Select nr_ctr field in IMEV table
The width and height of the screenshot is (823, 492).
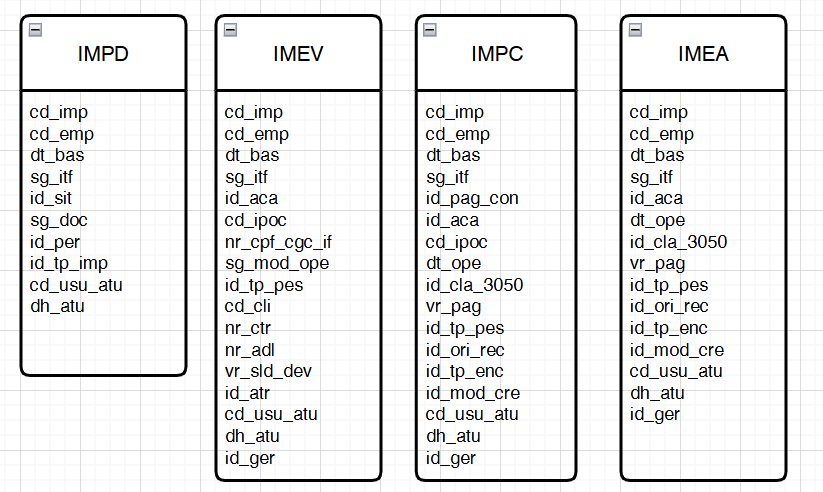pos(247,328)
